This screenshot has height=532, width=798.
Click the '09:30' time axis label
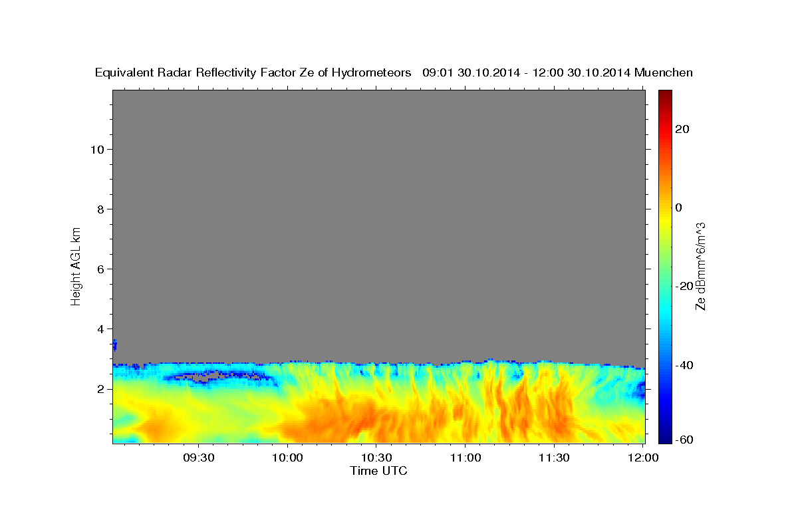tap(199, 458)
